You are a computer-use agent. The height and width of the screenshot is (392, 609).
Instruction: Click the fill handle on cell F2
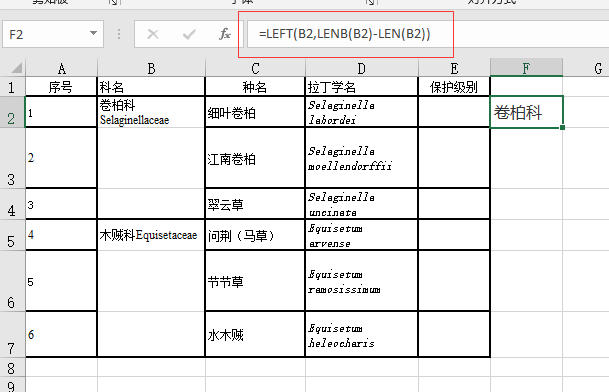(562, 127)
